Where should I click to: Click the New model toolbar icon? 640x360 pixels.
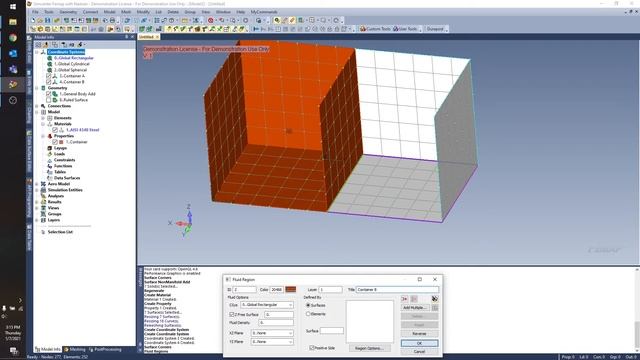click(33, 20)
